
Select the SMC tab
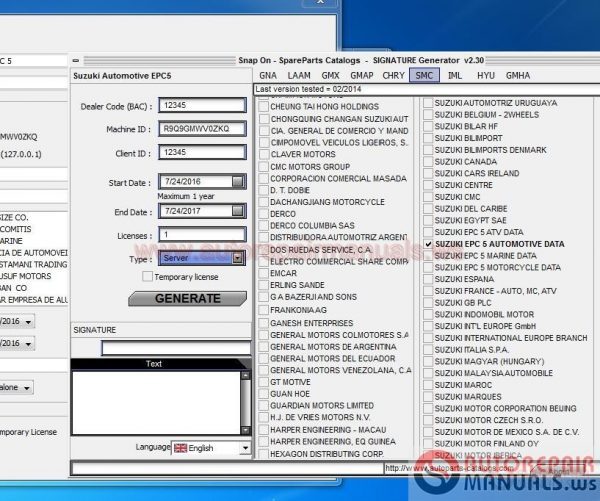(424, 75)
